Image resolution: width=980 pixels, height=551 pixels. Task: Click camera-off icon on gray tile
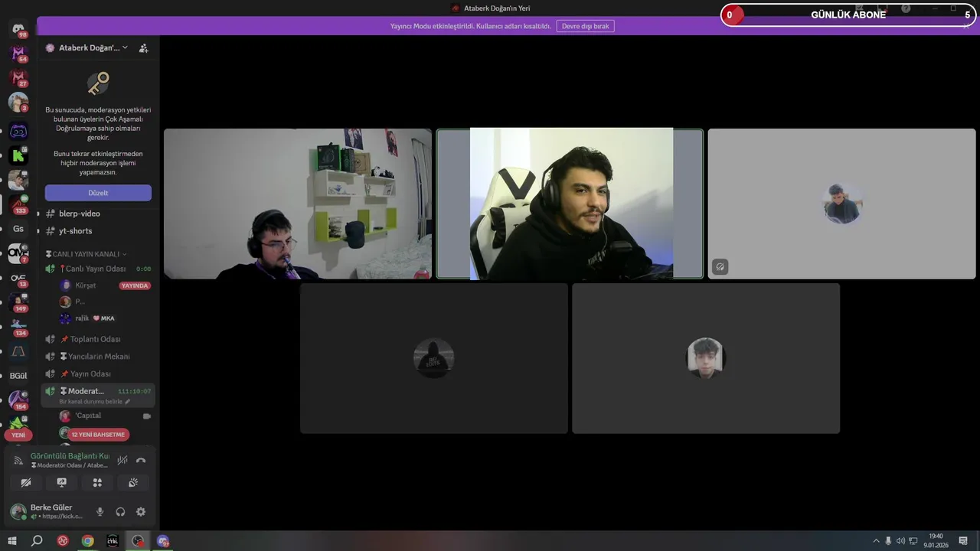720,267
